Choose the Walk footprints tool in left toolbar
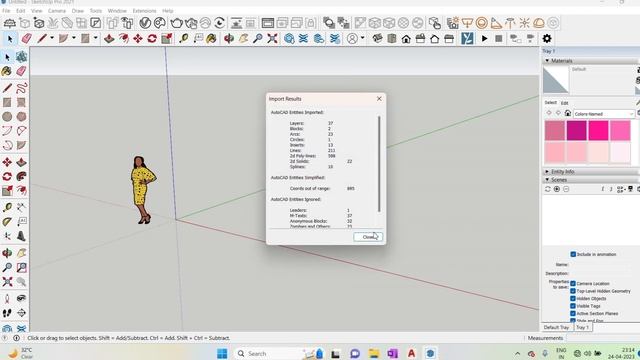Screen dimensions: 640x360 [x=7, y=313]
